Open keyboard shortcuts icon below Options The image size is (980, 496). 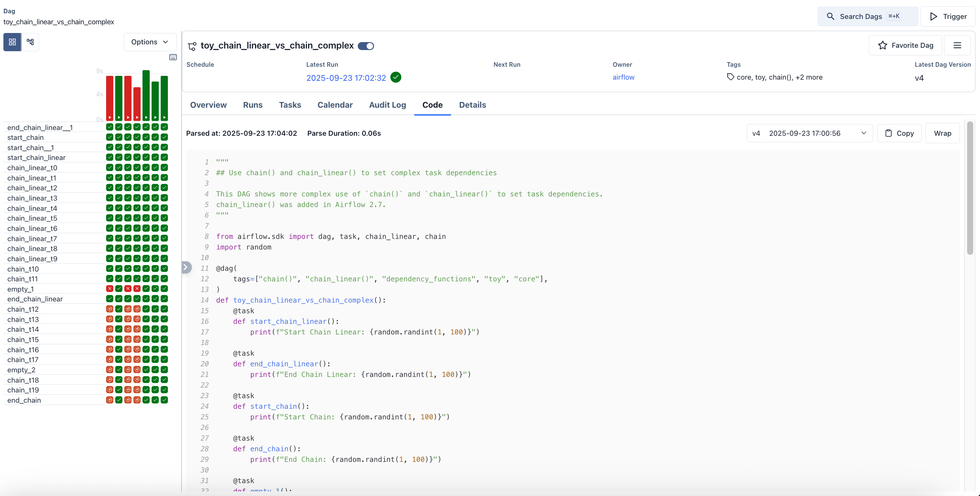click(173, 57)
